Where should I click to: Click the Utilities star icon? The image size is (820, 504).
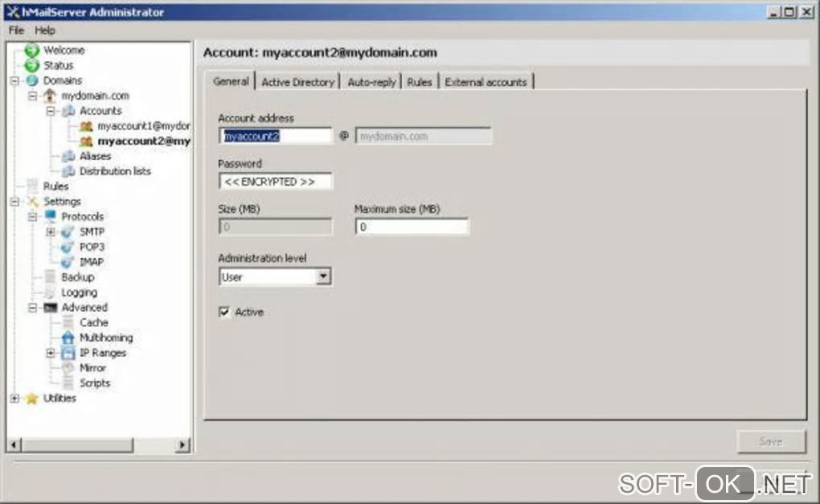32,399
